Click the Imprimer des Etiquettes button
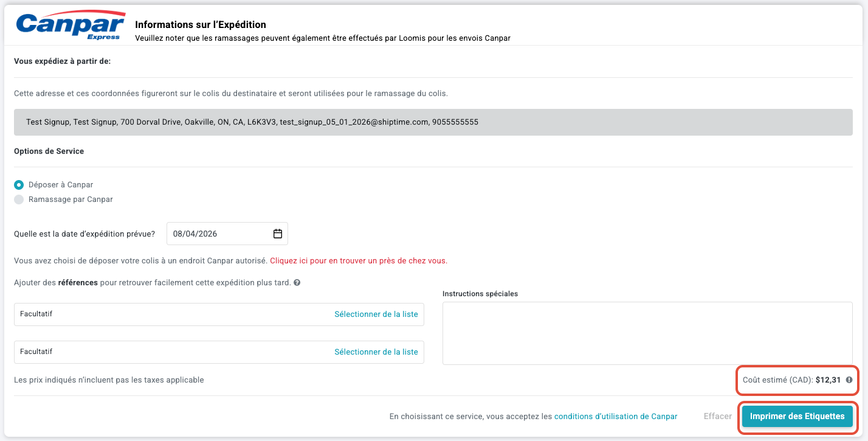The image size is (868, 441). (x=797, y=416)
